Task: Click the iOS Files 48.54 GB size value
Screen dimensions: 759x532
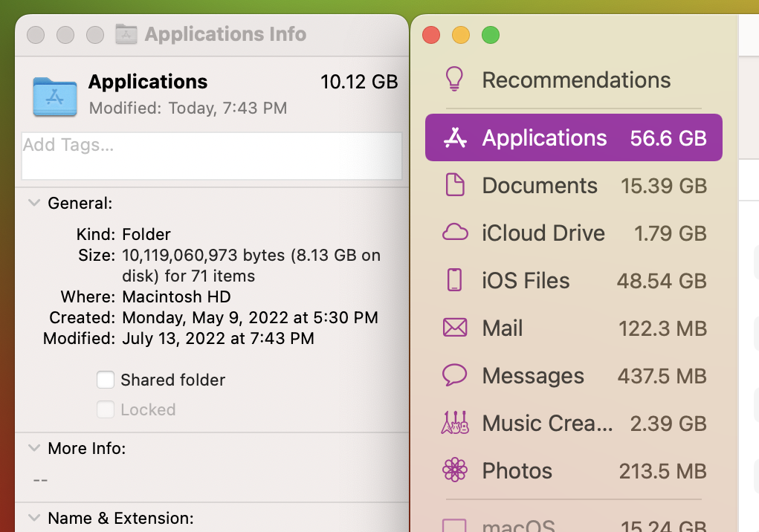Action: tap(661, 281)
